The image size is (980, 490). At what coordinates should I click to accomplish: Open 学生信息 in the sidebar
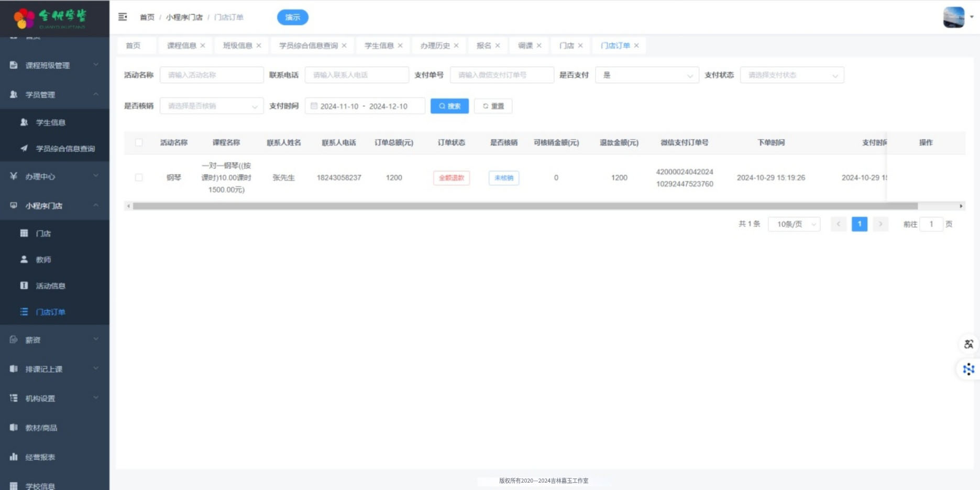(50, 123)
